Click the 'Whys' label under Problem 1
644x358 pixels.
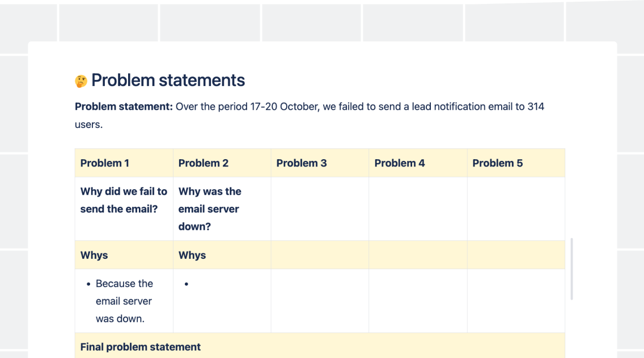point(94,255)
